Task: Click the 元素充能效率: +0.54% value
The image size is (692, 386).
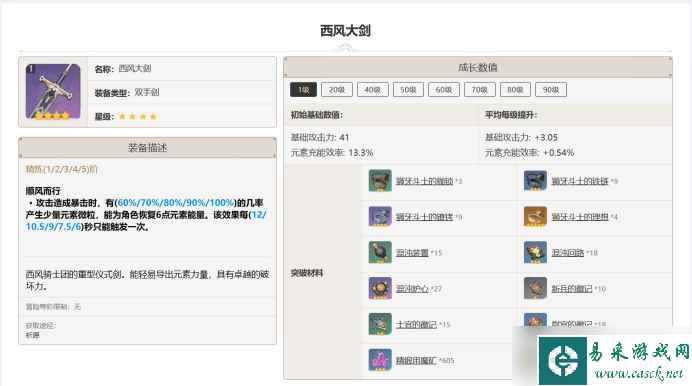Action: pyautogui.click(x=529, y=153)
